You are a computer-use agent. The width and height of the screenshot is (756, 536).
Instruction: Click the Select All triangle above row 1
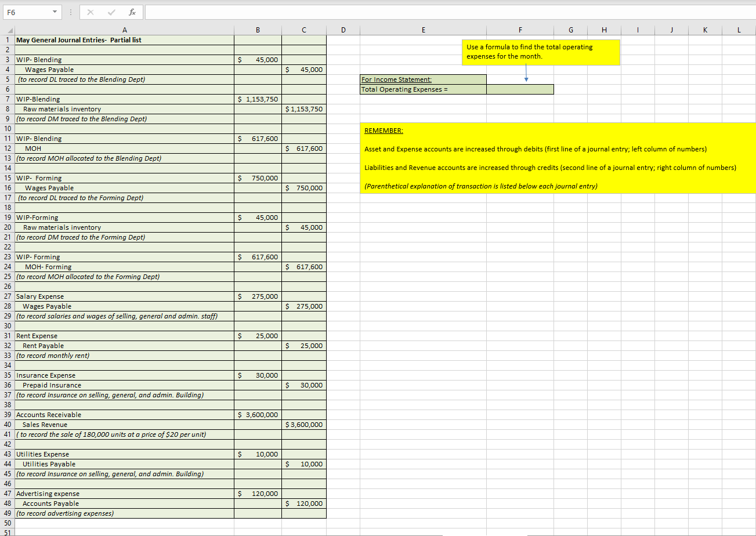click(x=8, y=30)
